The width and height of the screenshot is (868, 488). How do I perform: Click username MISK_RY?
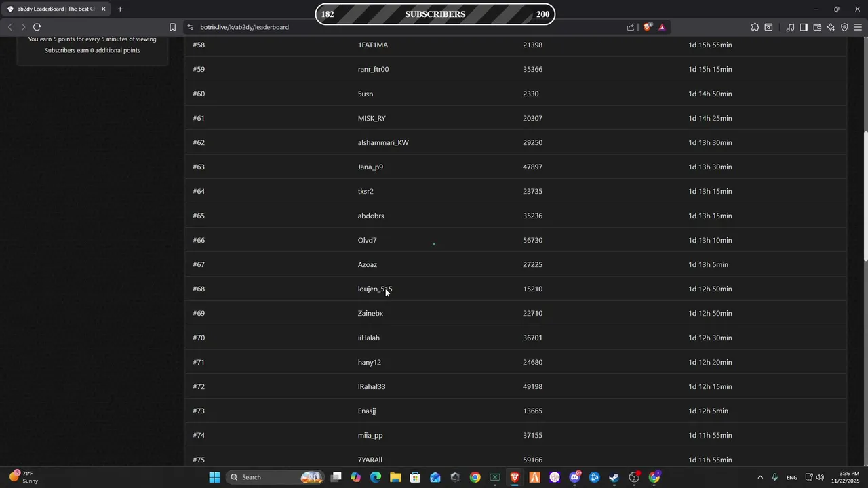[372, 118]
